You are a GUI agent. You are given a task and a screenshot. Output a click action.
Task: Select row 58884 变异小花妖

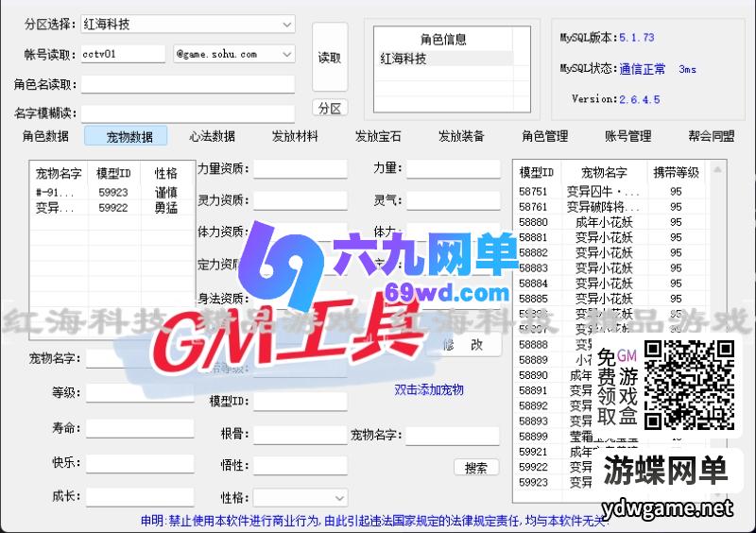610,284
